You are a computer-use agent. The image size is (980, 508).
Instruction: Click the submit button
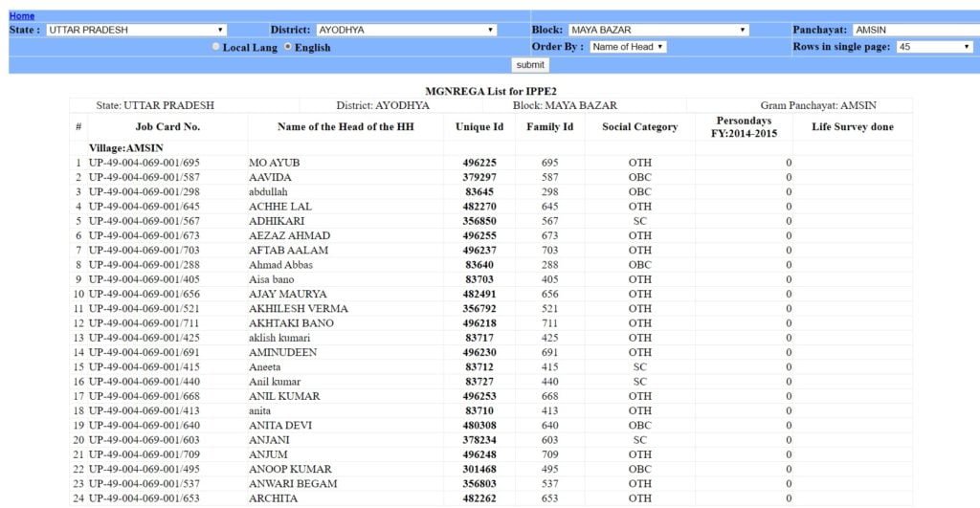point(530,65)
